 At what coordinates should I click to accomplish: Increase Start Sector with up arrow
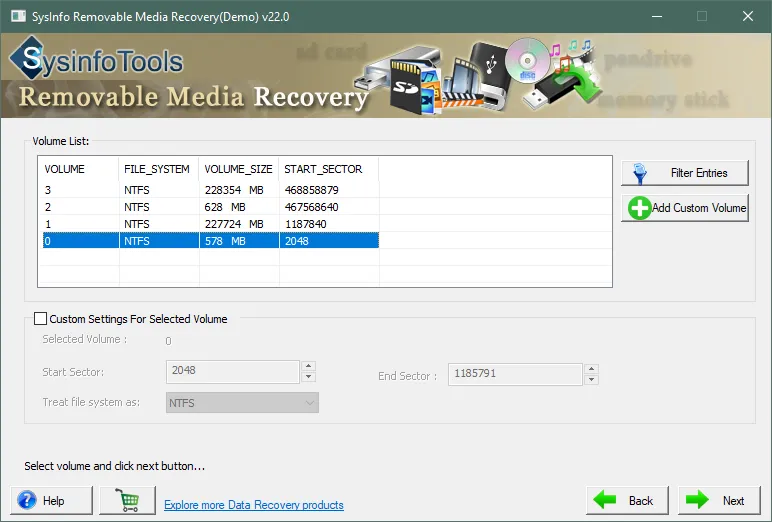pyautogui.click(x=309, y=366)
